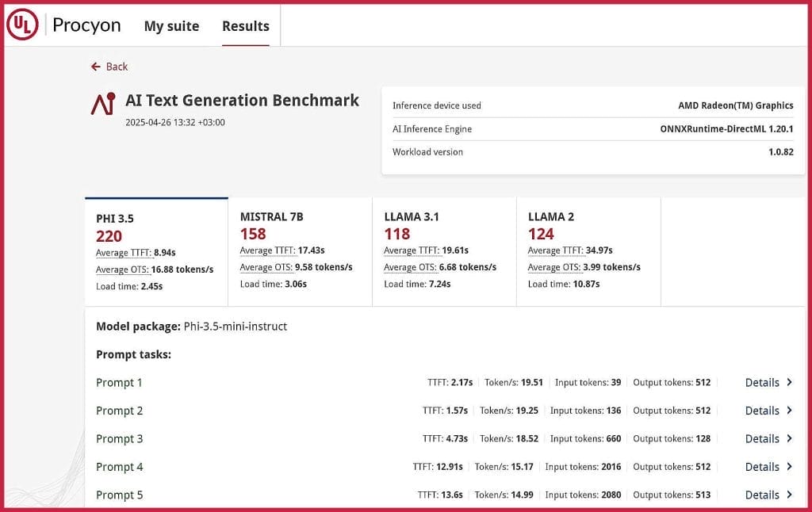
Task: Click the Prompt 2 row label
Action: (x=119, y=411)
